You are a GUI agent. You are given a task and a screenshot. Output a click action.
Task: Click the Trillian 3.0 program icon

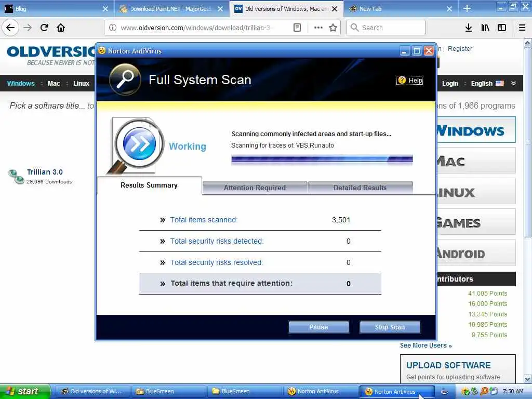[16, 177]
